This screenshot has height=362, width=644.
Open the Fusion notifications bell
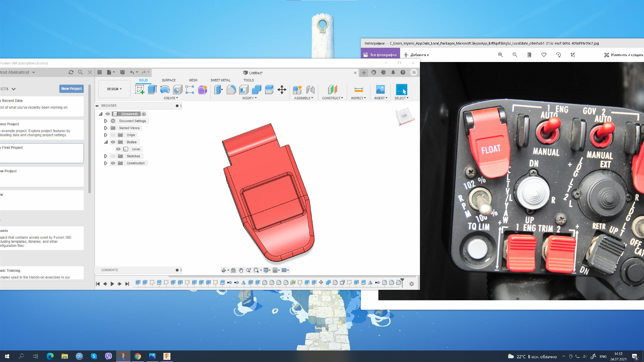[393, 72]
